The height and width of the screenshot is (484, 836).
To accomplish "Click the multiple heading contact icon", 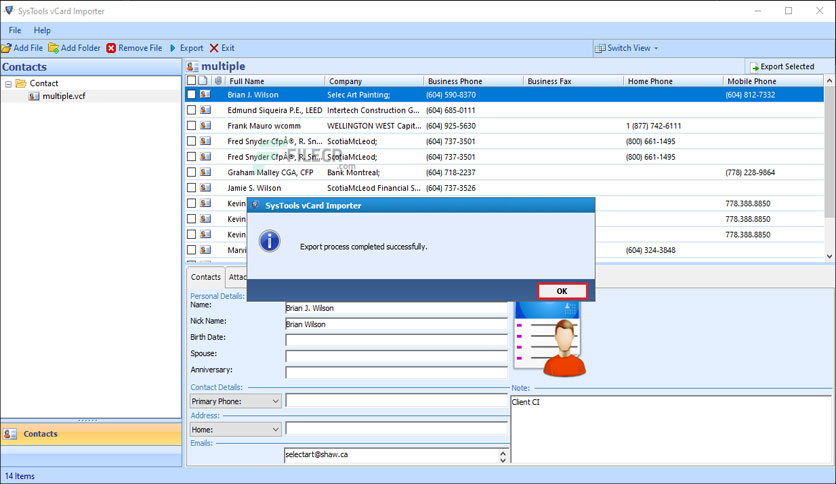I will (x=192, y=67).
